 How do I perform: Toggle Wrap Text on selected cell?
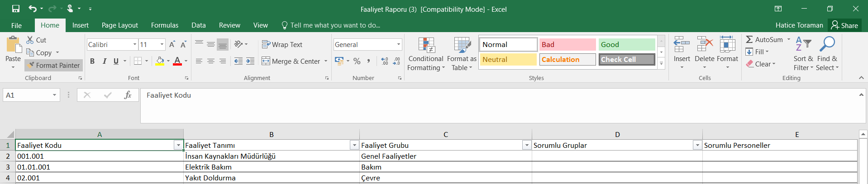pyautogui.click(x=282, y=44)
